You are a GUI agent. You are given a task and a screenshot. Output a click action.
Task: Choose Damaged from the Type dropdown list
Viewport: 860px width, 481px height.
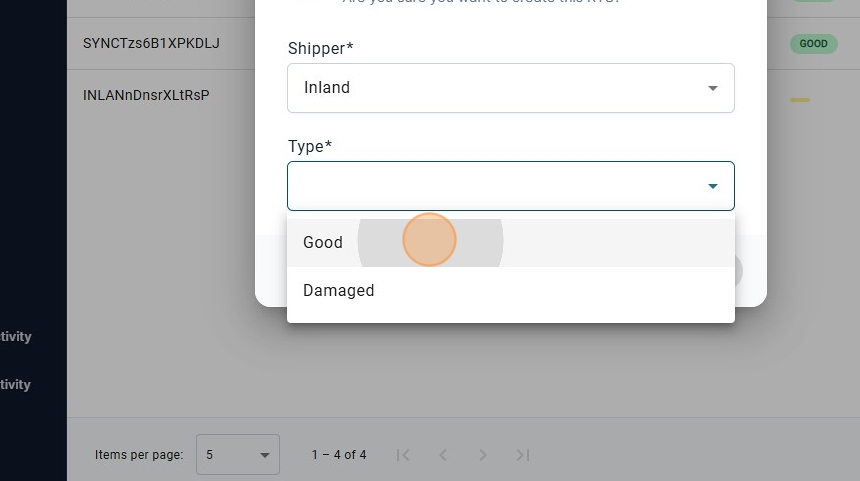(x=339, y=291)
